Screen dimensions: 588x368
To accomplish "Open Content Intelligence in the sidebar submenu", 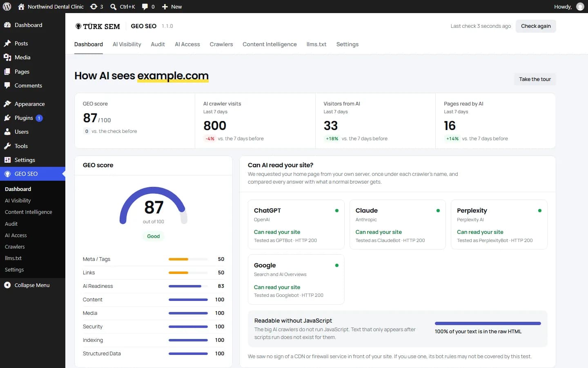I will coord(29,212).
